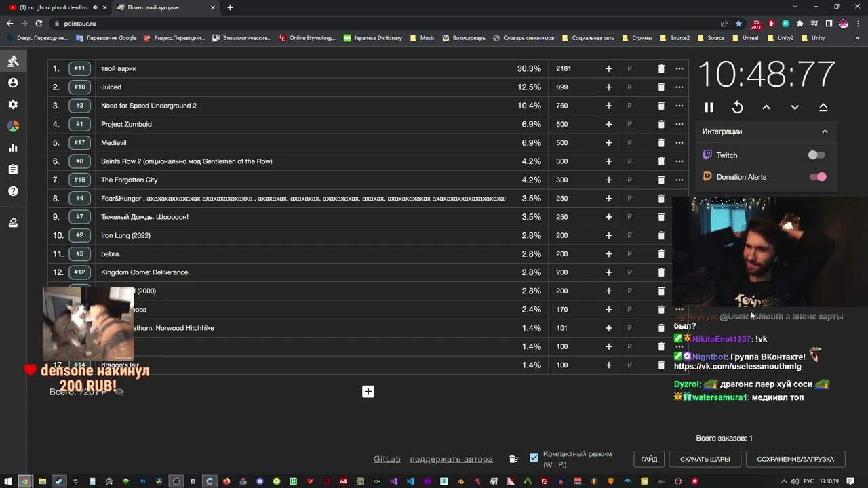Viewport: 868px width, 488px height.
Task: Open the settings gear in sidebar
Action: (x=13, y=104)
